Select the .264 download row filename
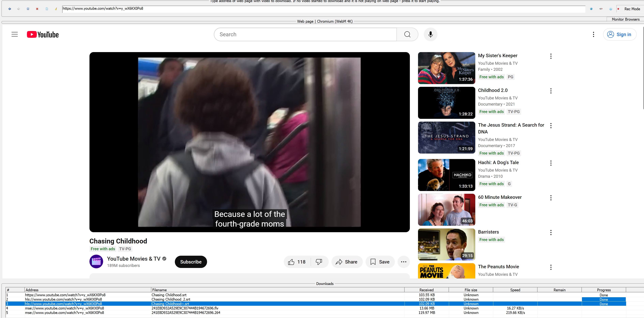The image size is (644, 318). pos(186,313)
